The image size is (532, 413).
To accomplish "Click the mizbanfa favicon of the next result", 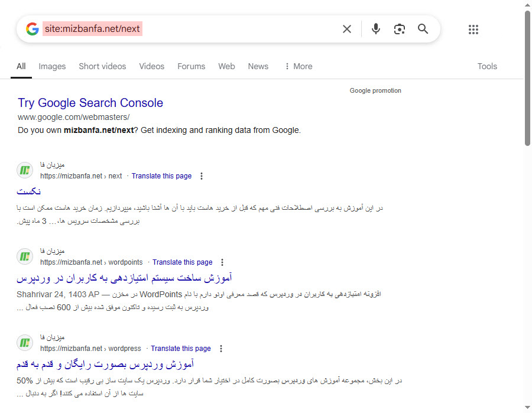I will [25, 170].
